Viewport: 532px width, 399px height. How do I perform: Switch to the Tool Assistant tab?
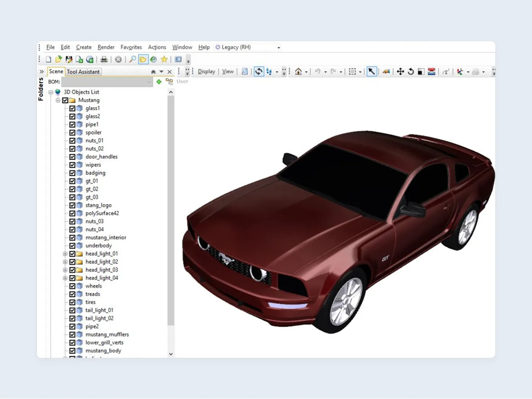pos(83,72)
